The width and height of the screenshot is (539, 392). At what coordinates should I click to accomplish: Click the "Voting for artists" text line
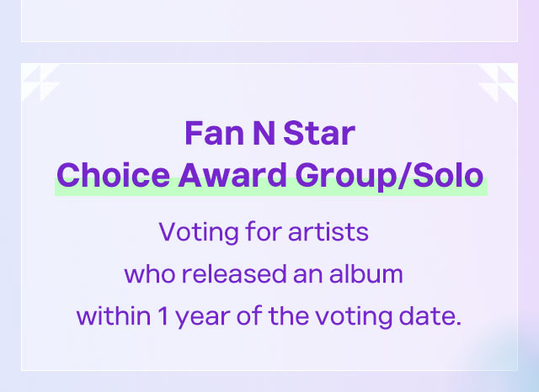click(x=264, y=231)
